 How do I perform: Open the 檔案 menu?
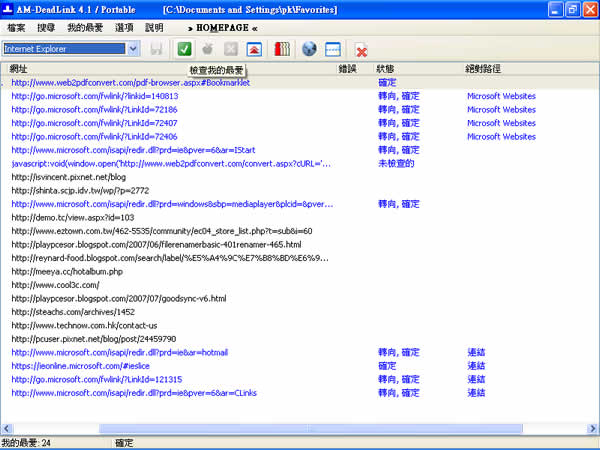click(x=16, y=28)
